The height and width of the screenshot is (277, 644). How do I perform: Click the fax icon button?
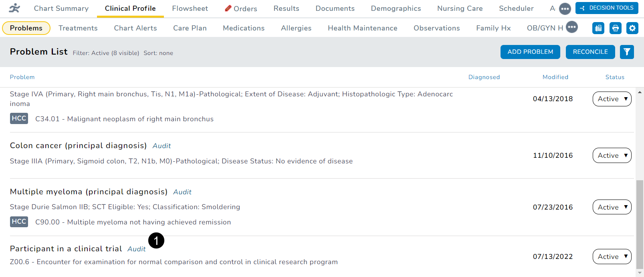[x=598, y=28]
